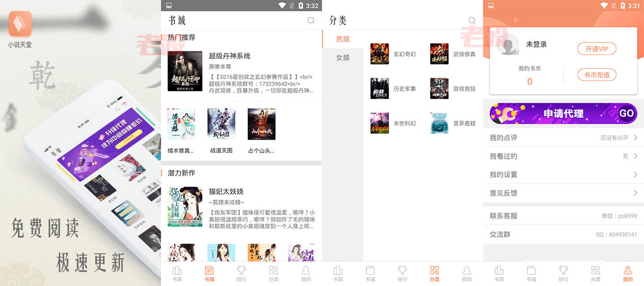Viewport: 644px width, 286px height.
Task: Open 排行 tab in 书城 screen bottom bar
Action: point(241,274)
